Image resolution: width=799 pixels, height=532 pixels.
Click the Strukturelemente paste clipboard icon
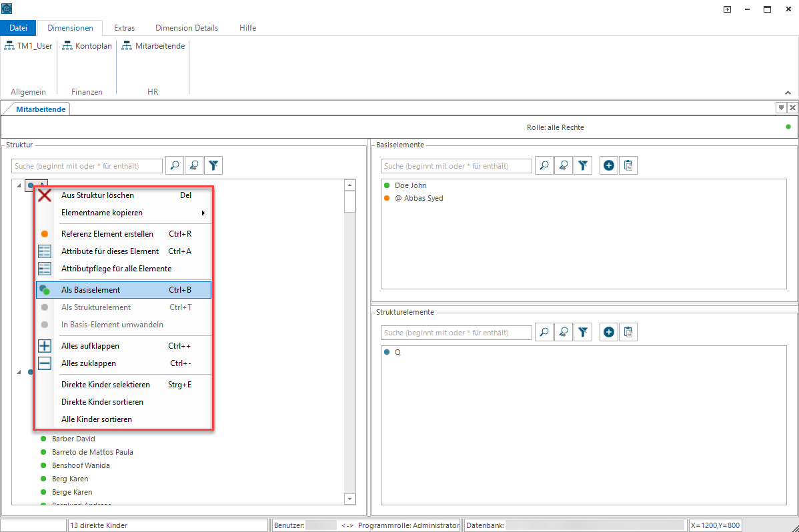pos(628,332)
